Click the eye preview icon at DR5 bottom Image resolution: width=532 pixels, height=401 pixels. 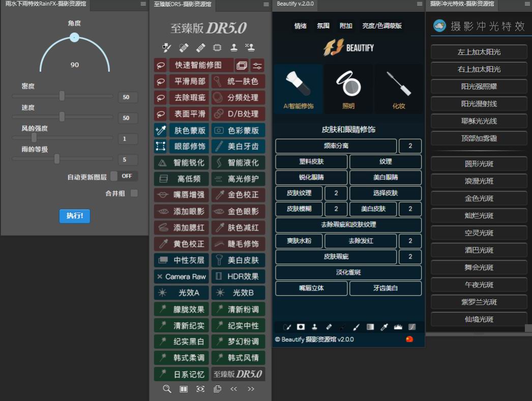pos(200,389)
